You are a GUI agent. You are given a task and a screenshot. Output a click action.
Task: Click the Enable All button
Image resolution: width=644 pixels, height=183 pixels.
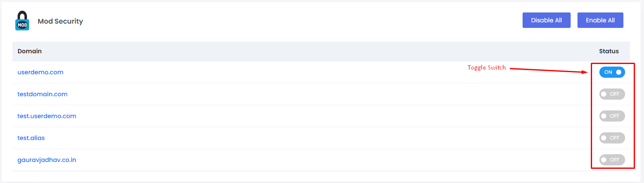click(600, 20)
